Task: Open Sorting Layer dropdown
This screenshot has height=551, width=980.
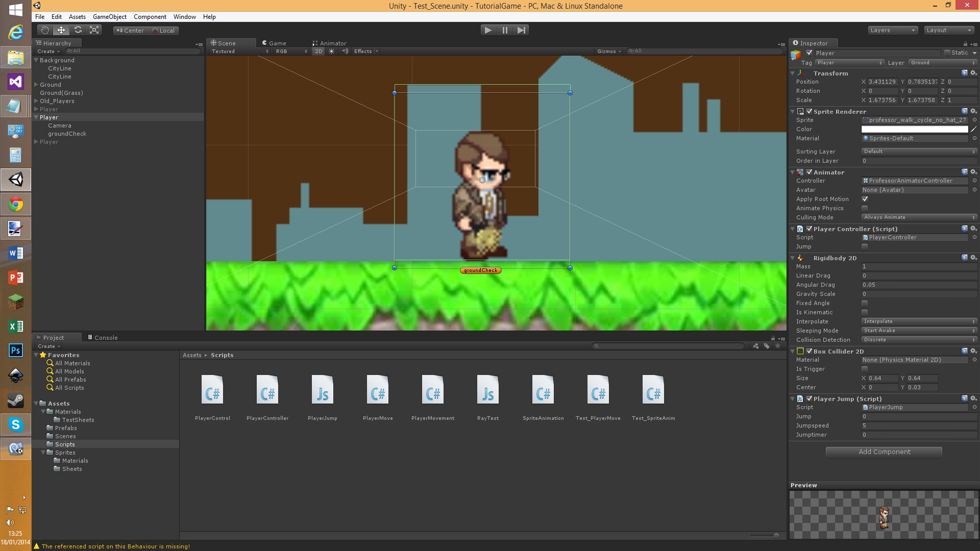Action: pos(919,152)
